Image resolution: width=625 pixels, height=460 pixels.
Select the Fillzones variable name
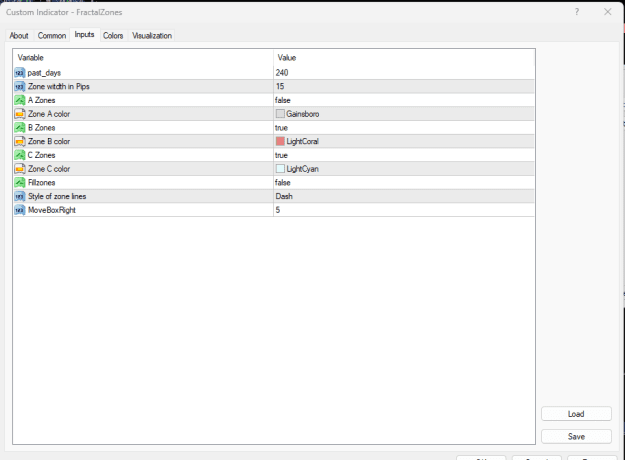41,183
